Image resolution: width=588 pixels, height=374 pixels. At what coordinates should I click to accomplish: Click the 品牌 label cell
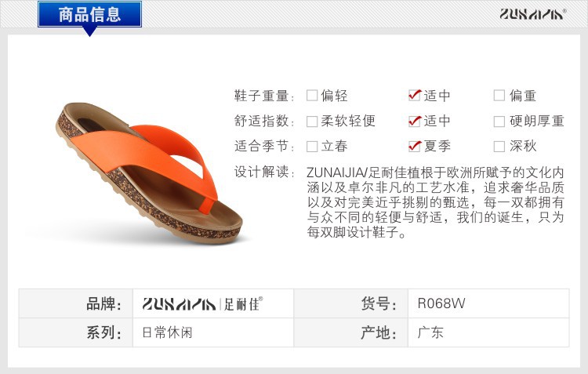point(76,303)
